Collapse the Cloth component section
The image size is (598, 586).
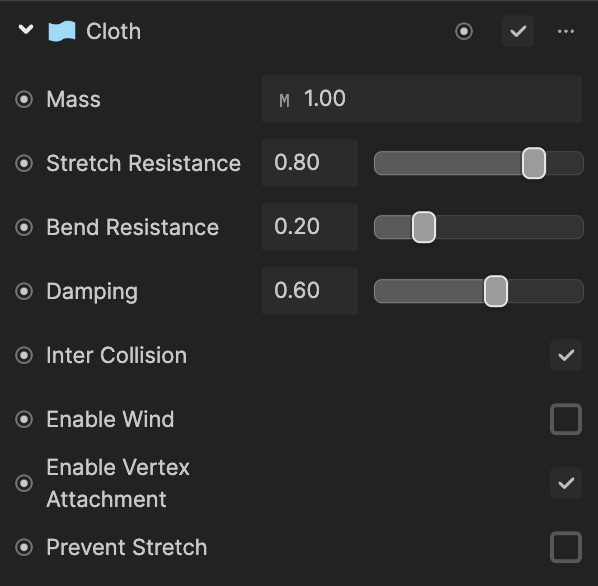coord(26,29)
